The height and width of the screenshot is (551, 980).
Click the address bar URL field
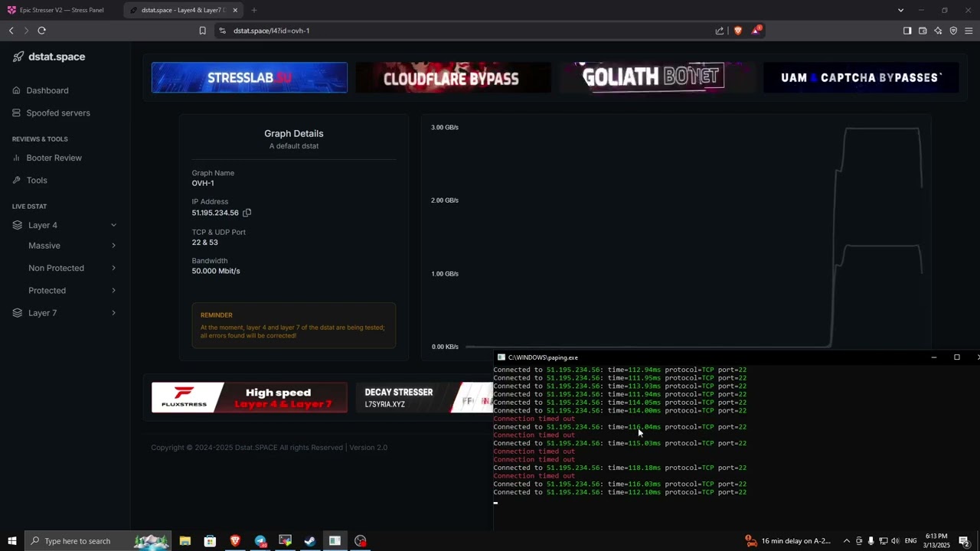tap(467, 31)
